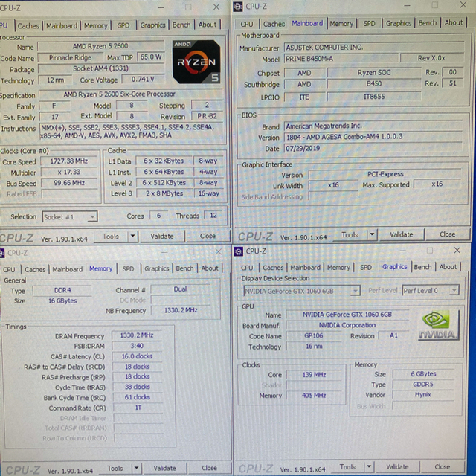Click CPU-Z app icon in Memory window title
Image resolution: width=476 pixels, height=476 pixels.
(x=1, y=253)
